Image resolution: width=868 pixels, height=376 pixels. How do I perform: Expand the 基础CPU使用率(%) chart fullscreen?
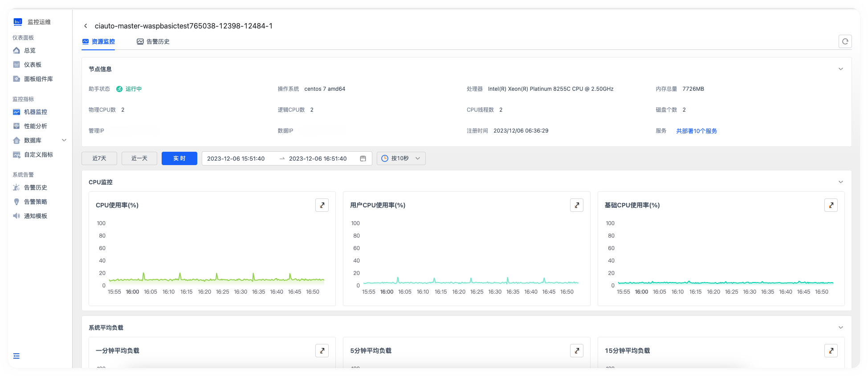[x=831, y=205]
